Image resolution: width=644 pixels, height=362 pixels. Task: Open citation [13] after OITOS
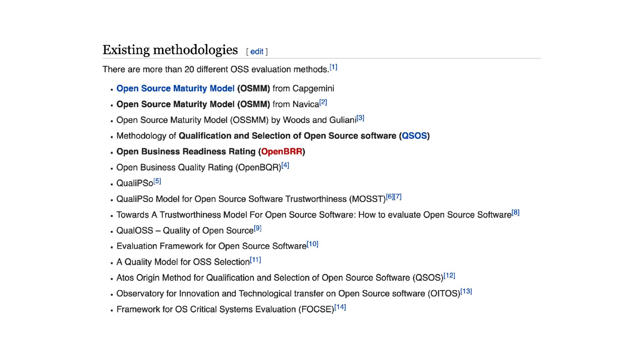[x=466, y=291]
